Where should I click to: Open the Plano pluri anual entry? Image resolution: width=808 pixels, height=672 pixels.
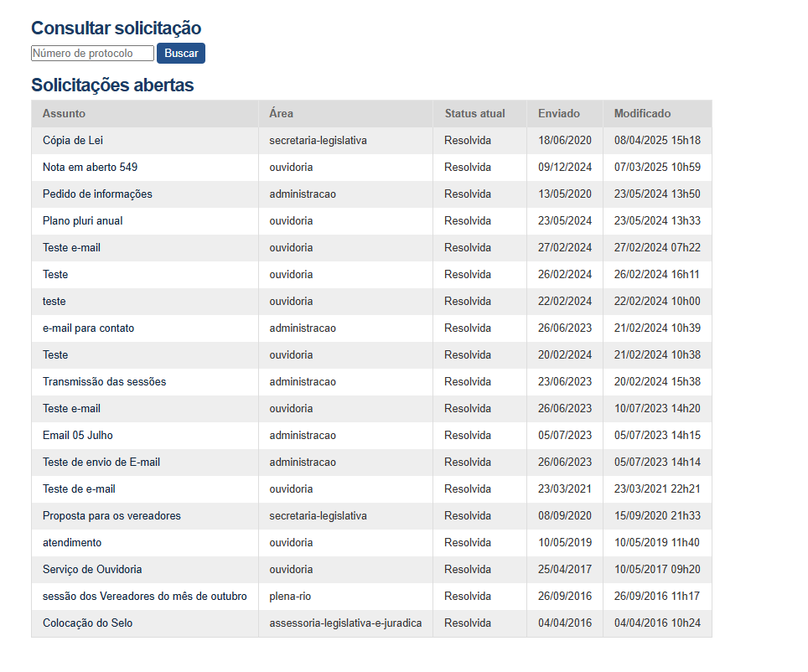click(x=83, y=221)
